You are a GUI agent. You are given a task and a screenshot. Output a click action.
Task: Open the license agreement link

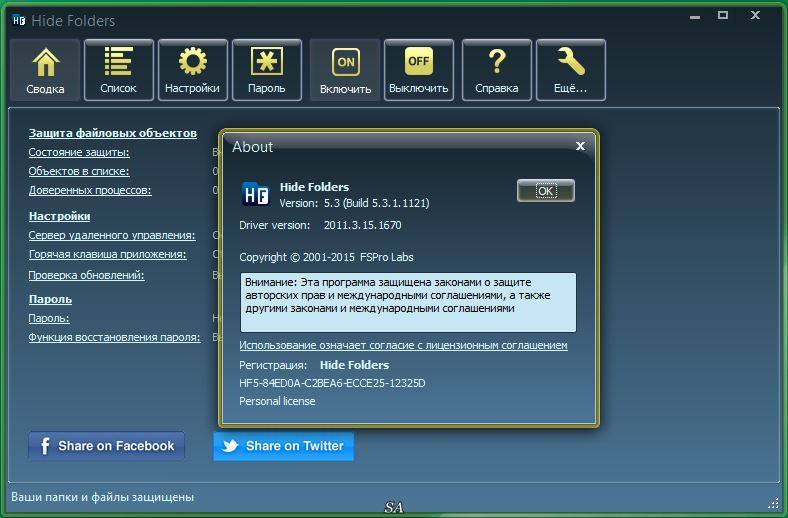pos(403,345)
